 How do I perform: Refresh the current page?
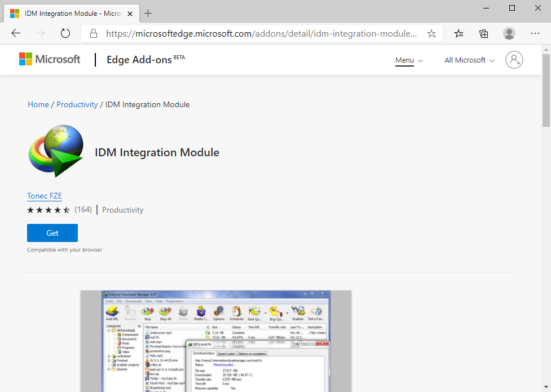65,33
